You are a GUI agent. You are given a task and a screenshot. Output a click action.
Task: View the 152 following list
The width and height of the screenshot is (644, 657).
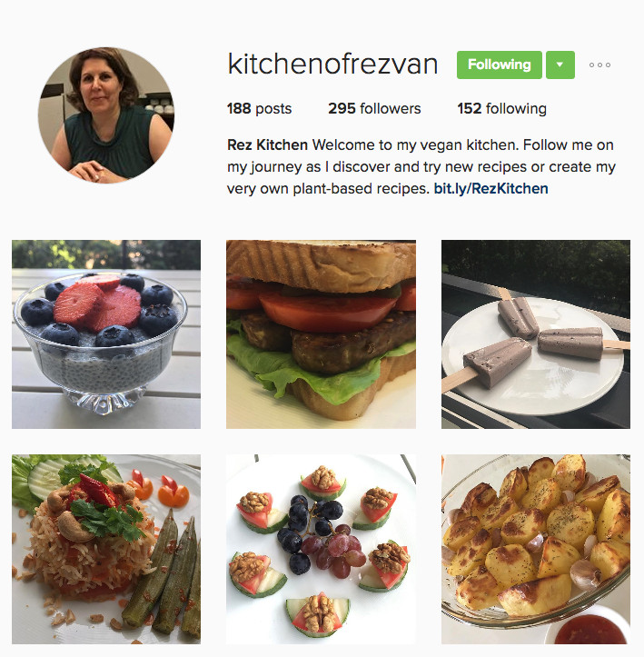(501, 108)
